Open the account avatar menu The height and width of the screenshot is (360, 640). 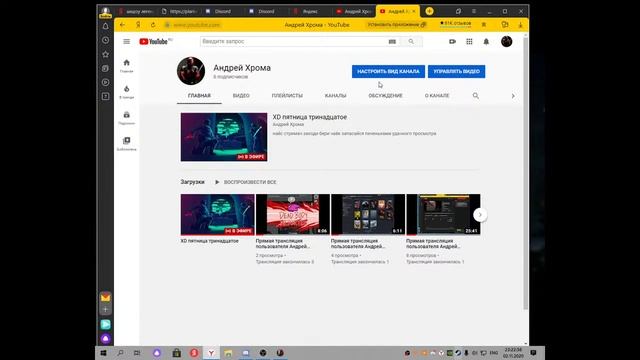507,41
